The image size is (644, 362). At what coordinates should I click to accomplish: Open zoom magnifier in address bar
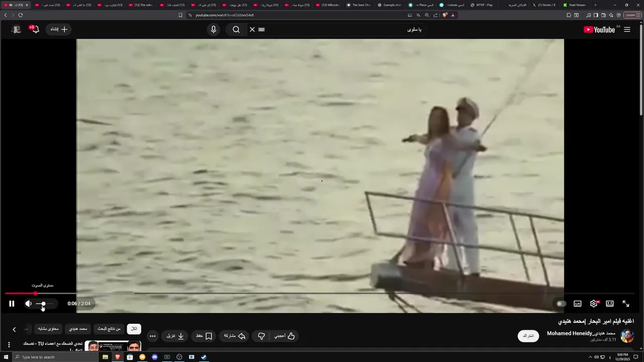coord(427,15)
